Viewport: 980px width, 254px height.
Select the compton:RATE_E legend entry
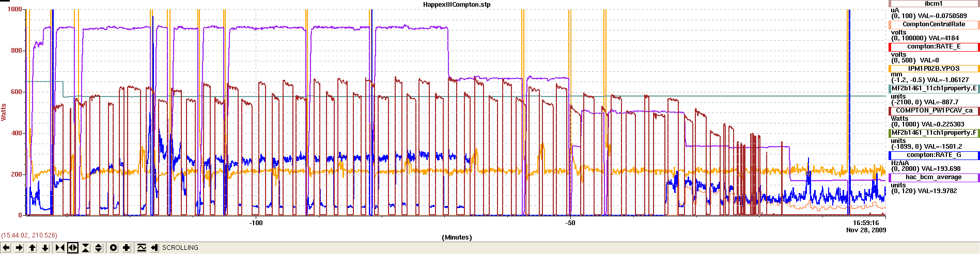click(x=934, y=46)
